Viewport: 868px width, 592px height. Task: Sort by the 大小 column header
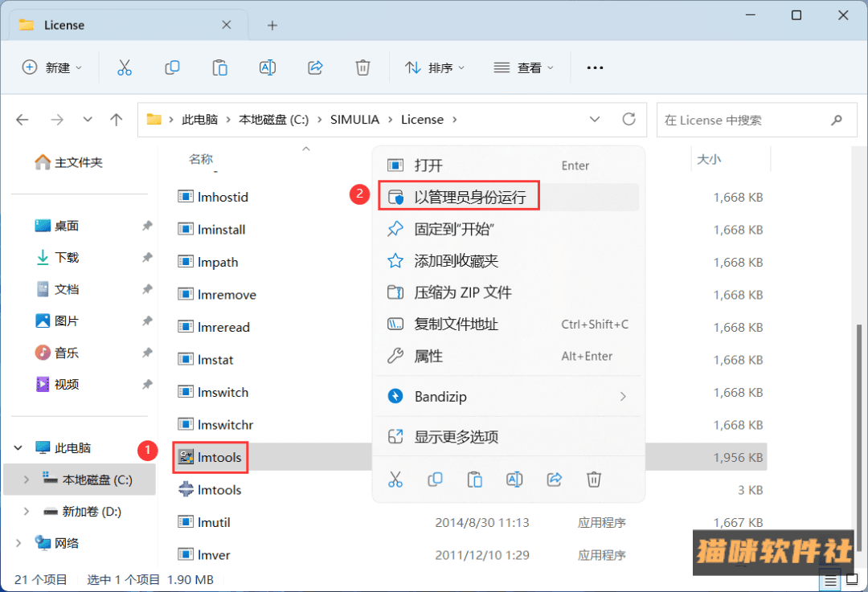coord(709,159)
